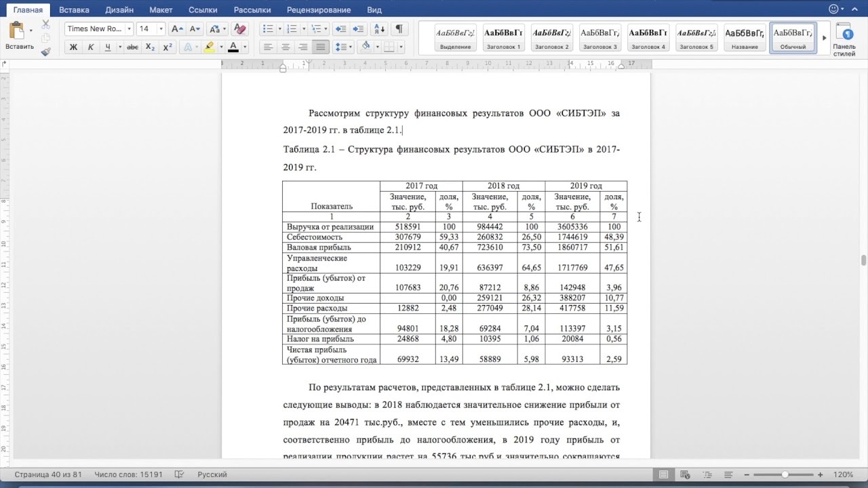This screenshot has height=488, width=868.
Task: Click the spelling check icon in status bar
Action: click(x=180, y=474)
